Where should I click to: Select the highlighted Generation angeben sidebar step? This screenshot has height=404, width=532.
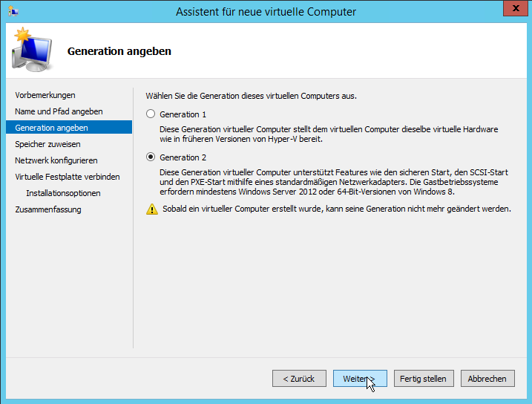point(56,128)
